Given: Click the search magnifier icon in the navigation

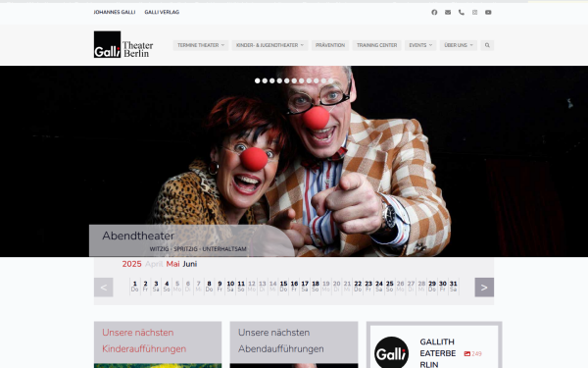Looking at the screenshot, I should [x=487, y=45].
